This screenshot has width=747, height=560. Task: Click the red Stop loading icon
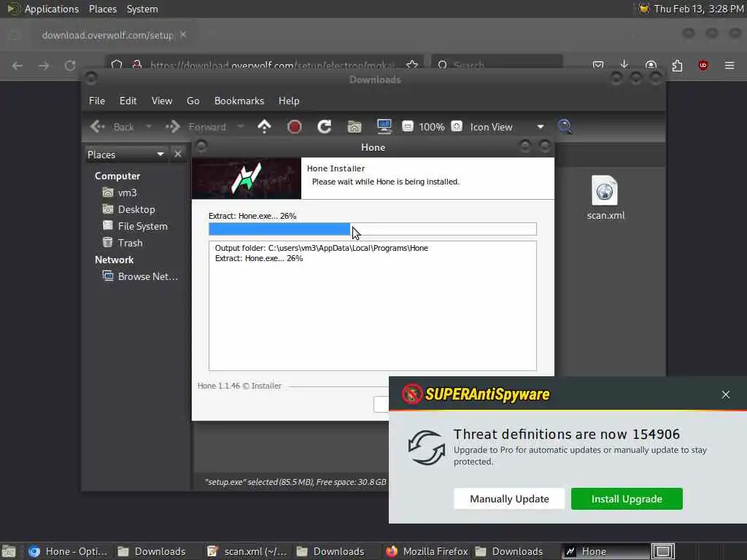tap(295, 127)
